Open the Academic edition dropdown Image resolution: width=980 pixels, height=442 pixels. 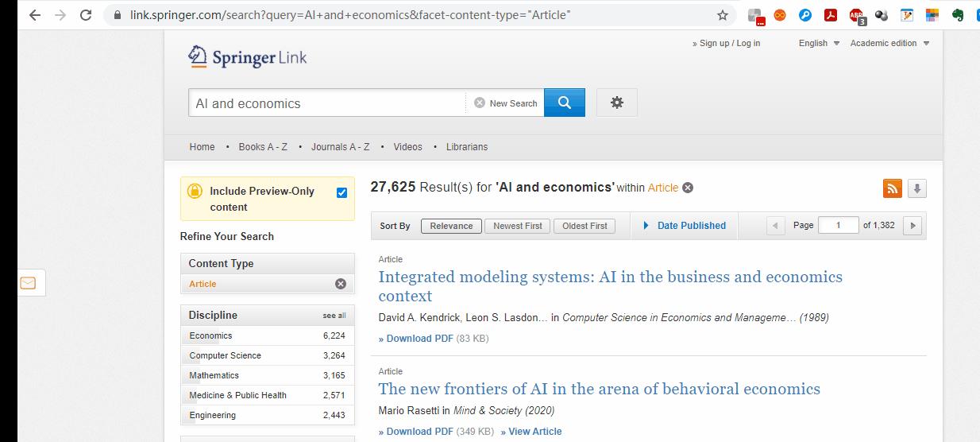889,43
